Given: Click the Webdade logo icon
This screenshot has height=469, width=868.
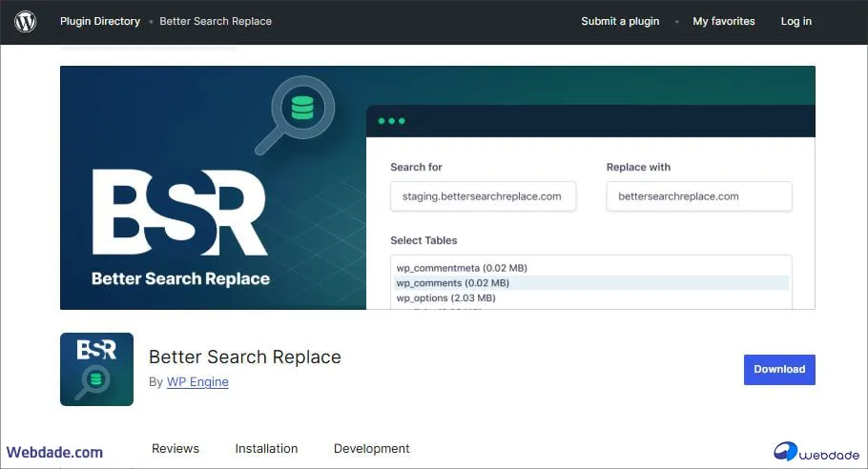Looking at the screenshot, I should coord(787,451).
